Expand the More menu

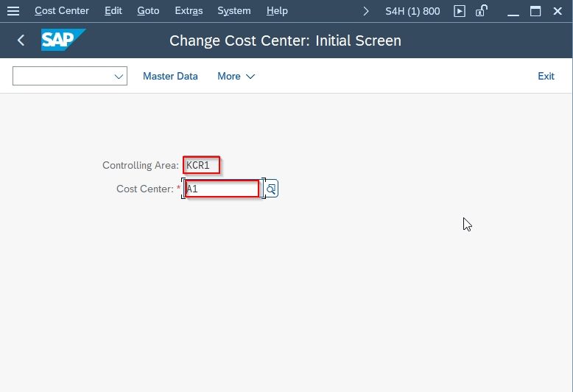[236, 76]
